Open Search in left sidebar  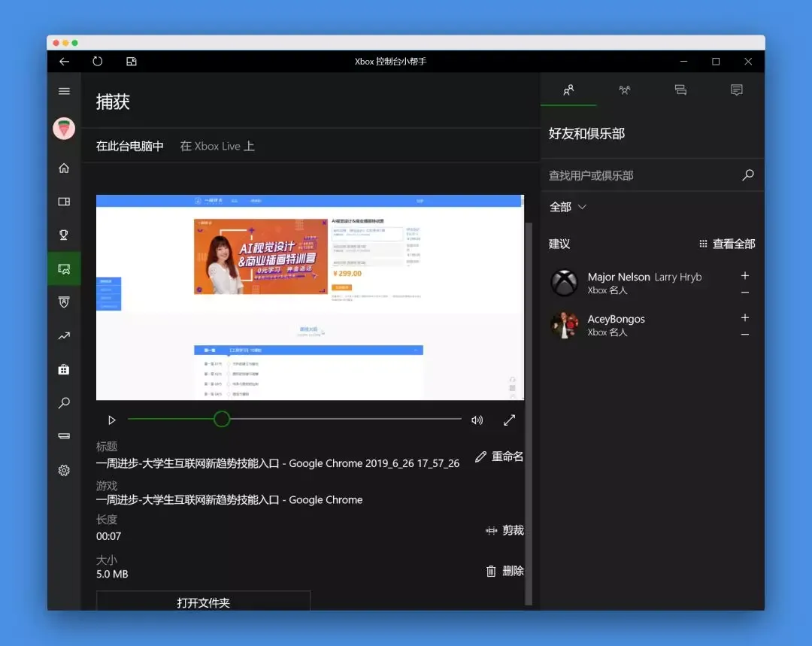coord(64,402)
